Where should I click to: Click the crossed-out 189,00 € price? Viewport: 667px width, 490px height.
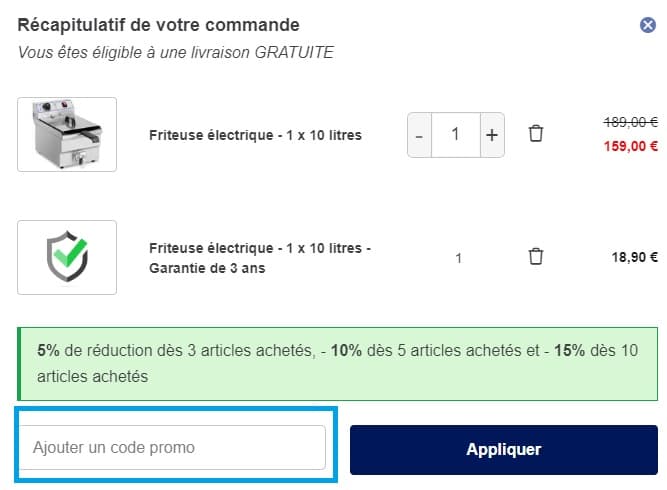pyautogui.click(x=630, y=122)
